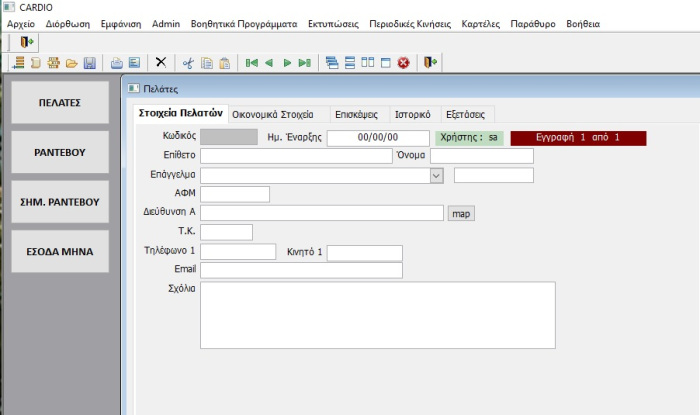Image resolution: width=700 pixels, height=415 pixels.
Task: Go to the first record using green arrow
Action: pyautogui.click(x=252, y=63)
